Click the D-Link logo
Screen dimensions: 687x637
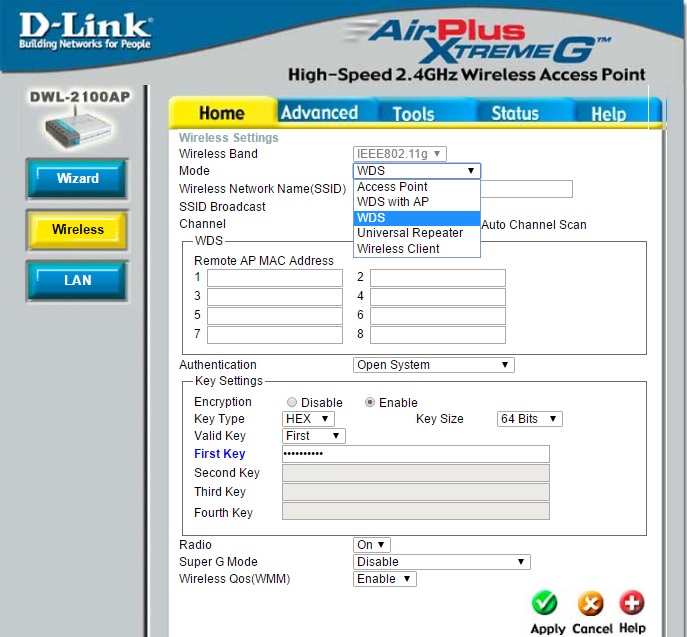point(85,31)
